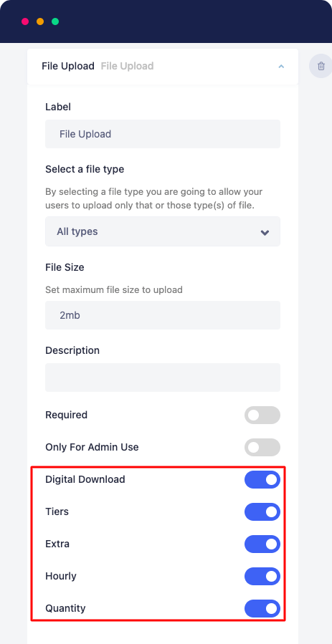Click the red window dot

25,21
